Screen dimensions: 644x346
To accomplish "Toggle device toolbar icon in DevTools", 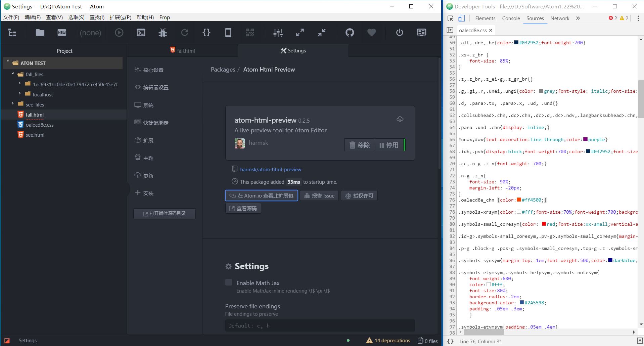I will (x=462, y=18).
